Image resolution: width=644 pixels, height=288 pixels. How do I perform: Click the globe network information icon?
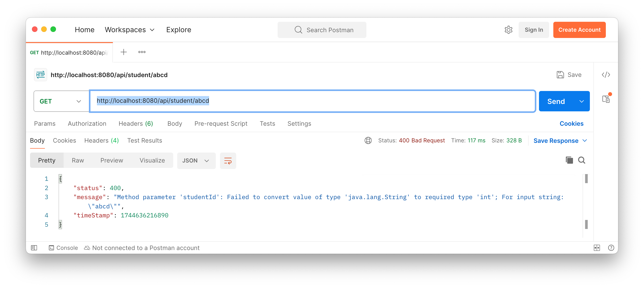(368, 140)
